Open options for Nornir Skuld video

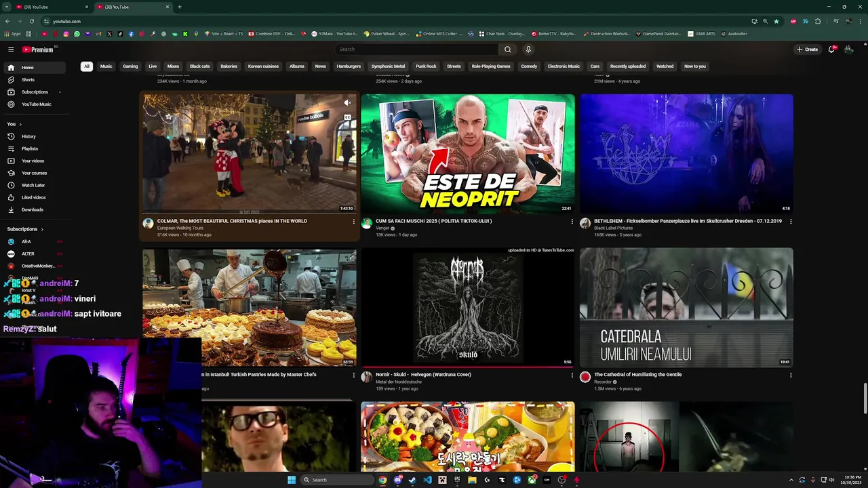click(572, 375)
